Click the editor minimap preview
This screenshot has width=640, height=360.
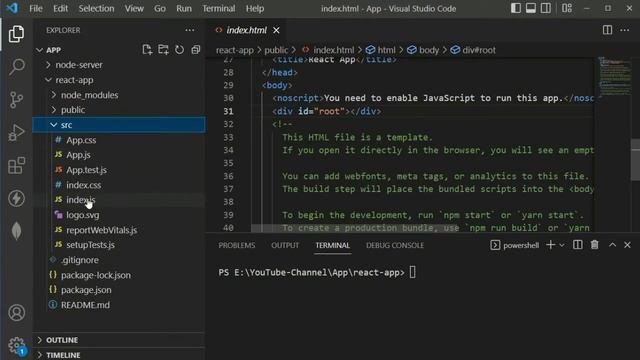pos(615,76)
